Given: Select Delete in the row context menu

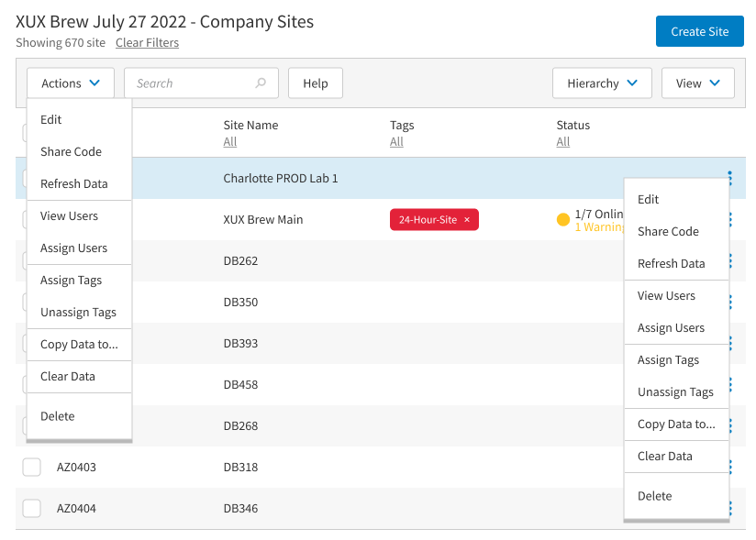Looking at the screenshot, I should [676, 496].
